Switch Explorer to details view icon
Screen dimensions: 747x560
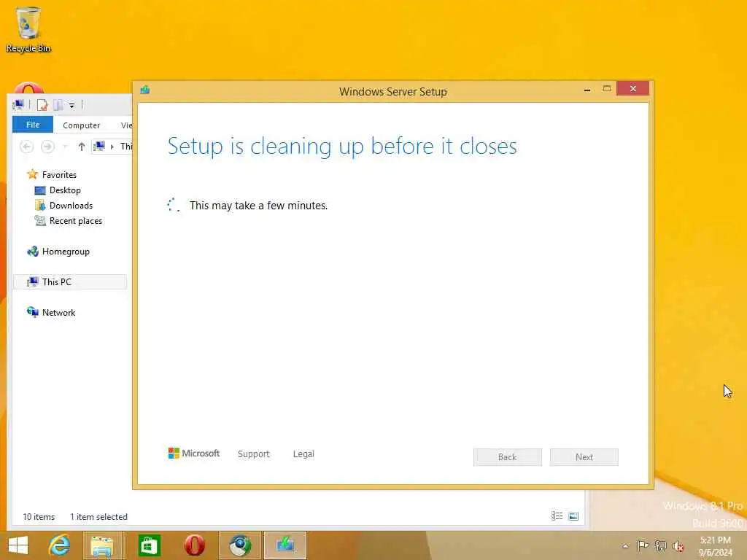(x=557, y=516)
